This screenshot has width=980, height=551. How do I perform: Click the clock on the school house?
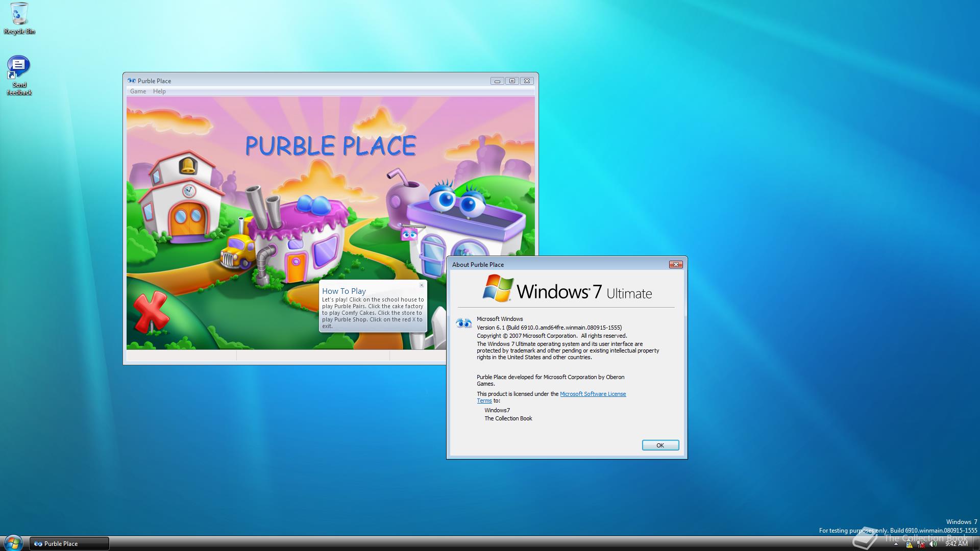188,191
